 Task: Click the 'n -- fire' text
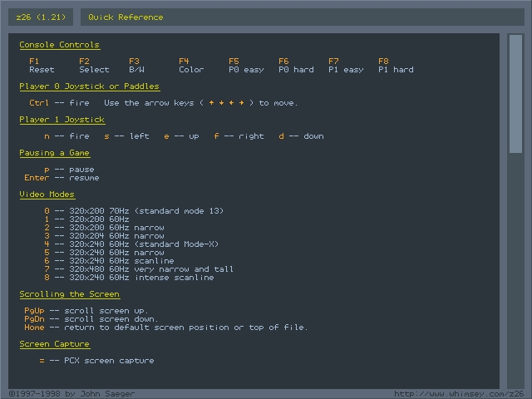point(66,136)
